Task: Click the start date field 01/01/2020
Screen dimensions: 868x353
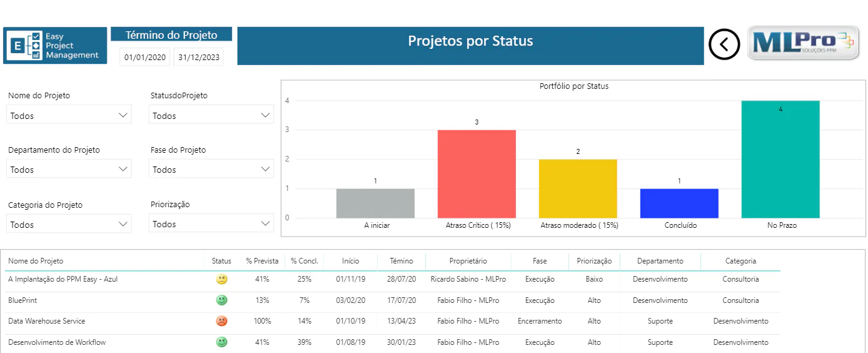Action: click(145, 58)
